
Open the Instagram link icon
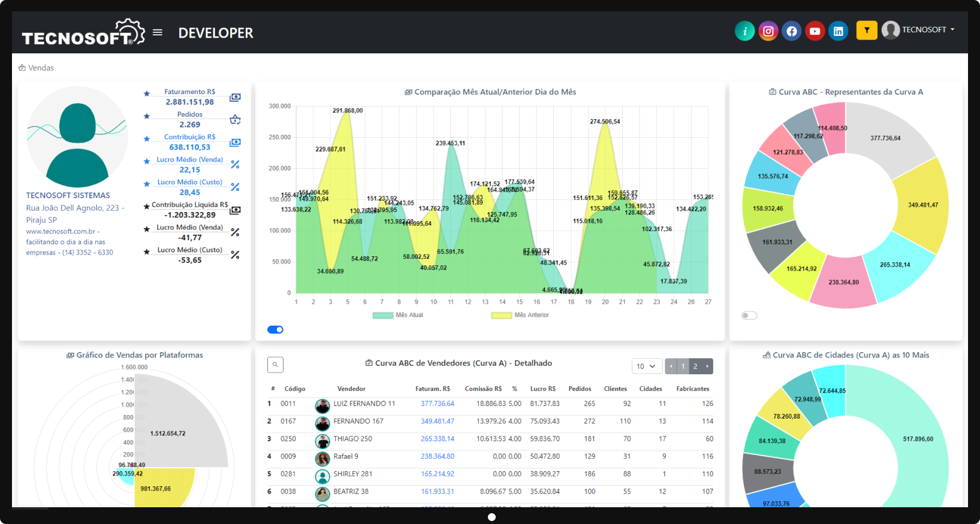tap(768, 31)
